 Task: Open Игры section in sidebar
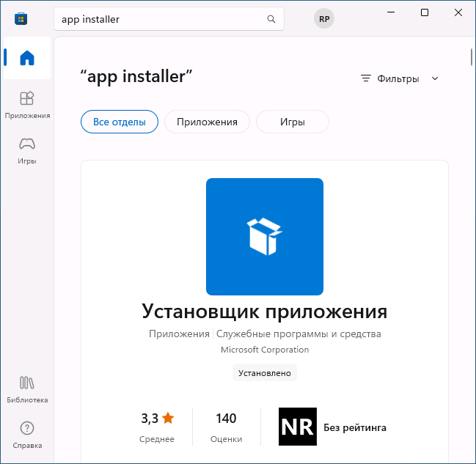pyautogui.click(x=27, y=150)
